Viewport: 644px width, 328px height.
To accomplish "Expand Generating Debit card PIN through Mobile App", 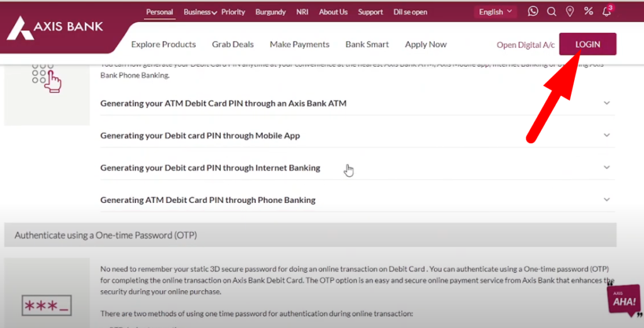I will 357,136.
